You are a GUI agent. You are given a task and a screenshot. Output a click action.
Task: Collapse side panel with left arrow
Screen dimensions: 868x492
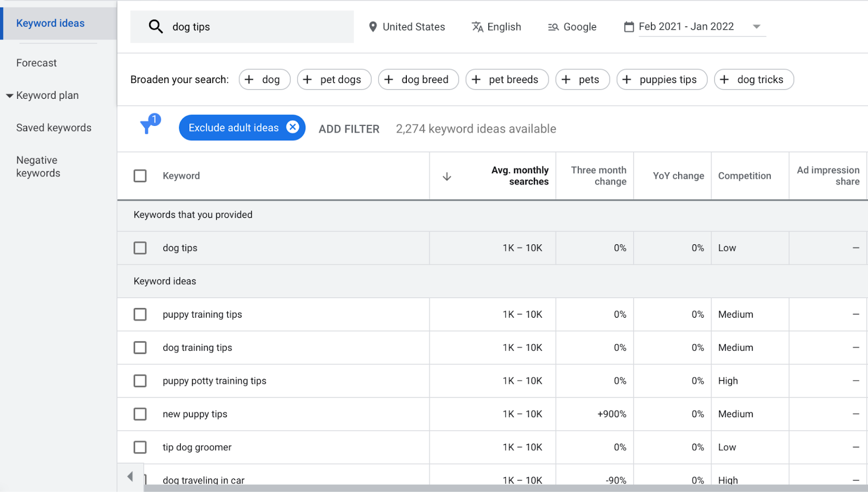point(130,477)
